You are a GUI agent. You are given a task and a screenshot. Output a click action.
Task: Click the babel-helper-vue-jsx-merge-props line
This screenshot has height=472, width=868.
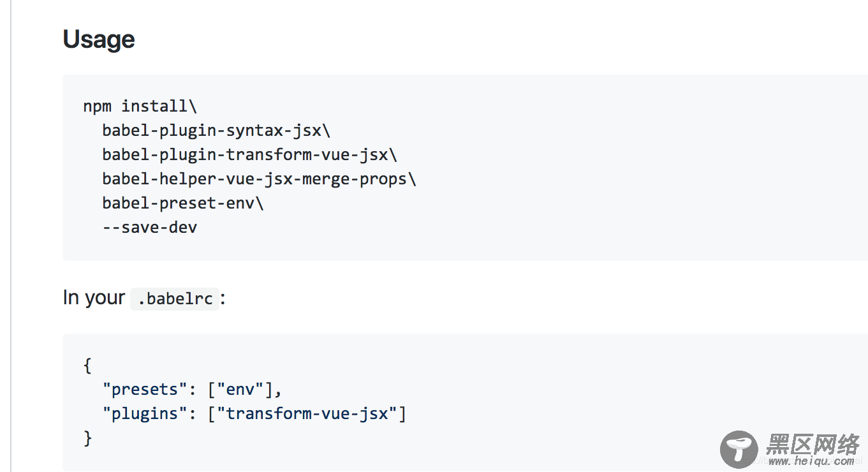pyautogui.click(x=259, y=179)
